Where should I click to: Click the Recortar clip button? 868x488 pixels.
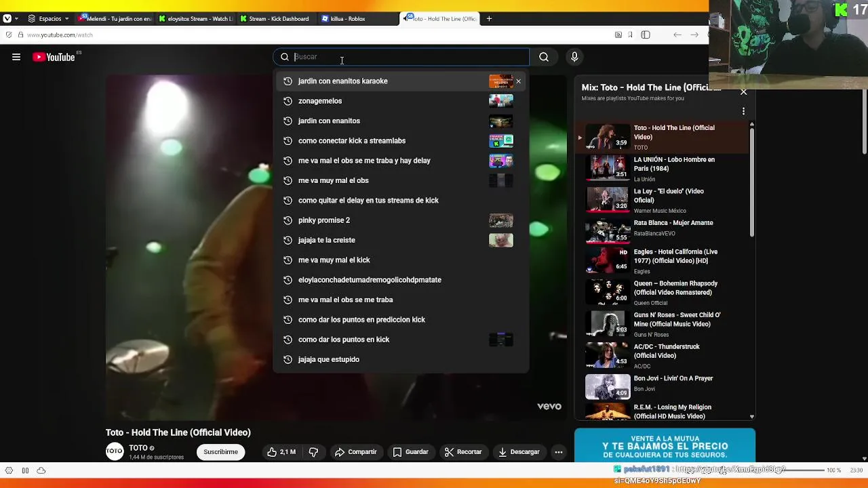pyautogui.click(x=463, y=452)
